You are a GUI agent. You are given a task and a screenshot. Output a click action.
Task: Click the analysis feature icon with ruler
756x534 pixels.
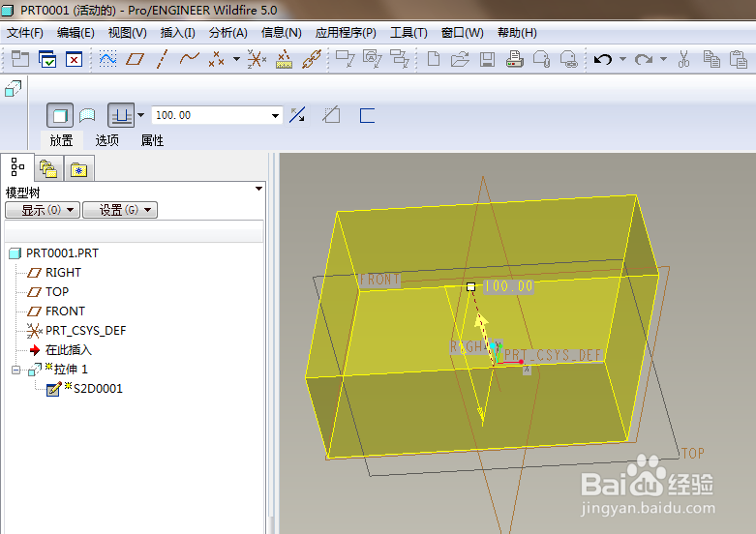click(284, 59)
